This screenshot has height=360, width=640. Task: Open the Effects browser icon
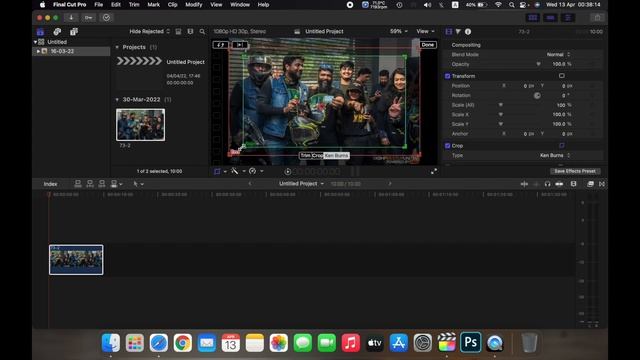590,184
